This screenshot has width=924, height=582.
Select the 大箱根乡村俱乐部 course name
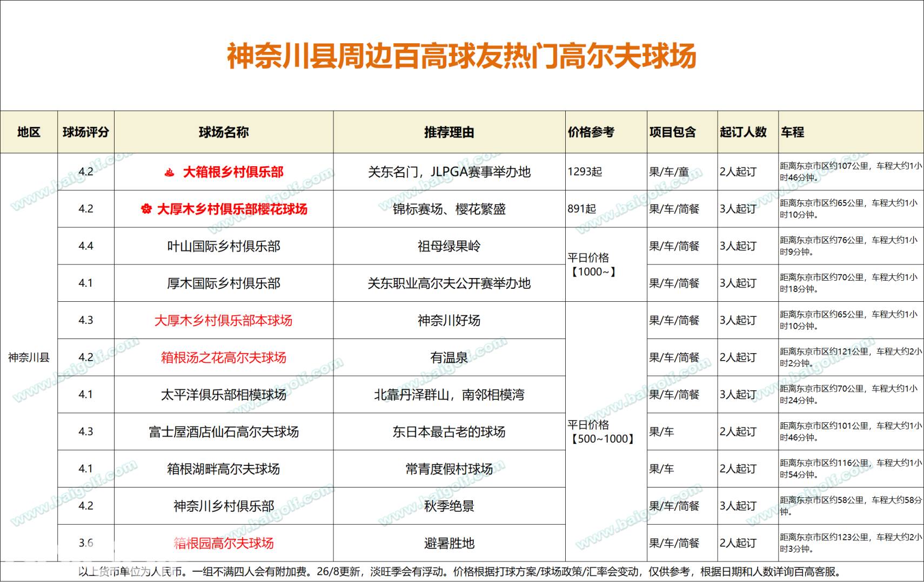[233, 172]
